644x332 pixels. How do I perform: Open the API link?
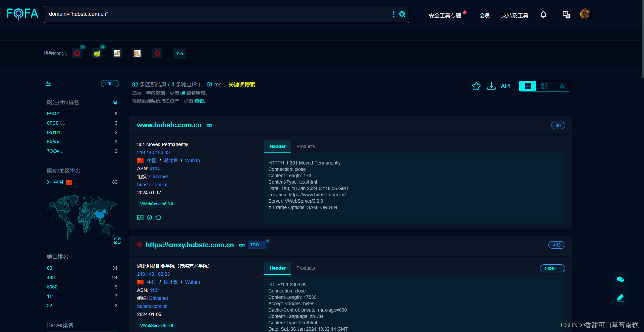505,86
